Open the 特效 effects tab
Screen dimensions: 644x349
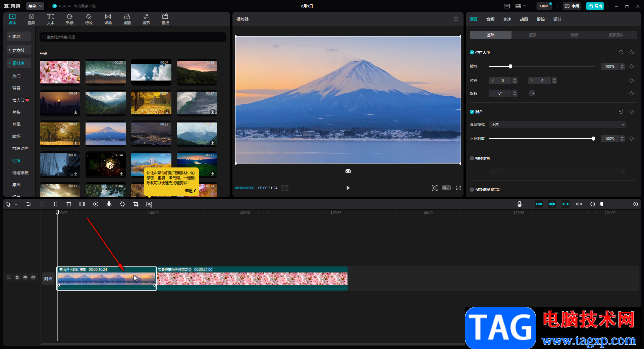[89, 19]
